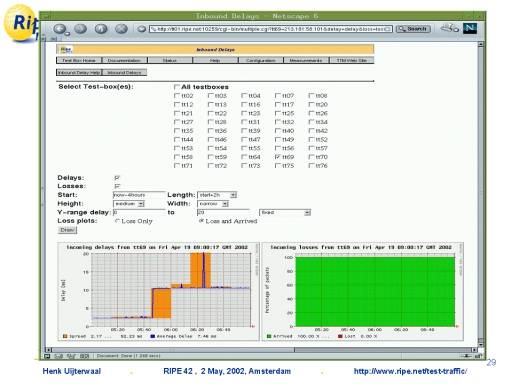Open the Height medium dropdown
Viewport: 512px width, 384px height.
tap(129, 204)
